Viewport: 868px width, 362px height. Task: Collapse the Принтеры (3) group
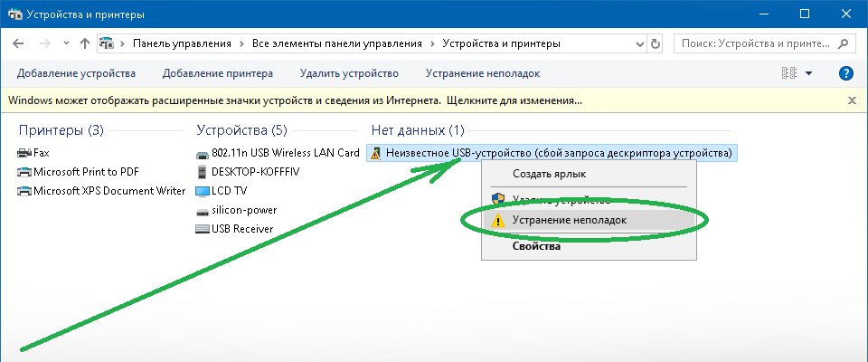tap(61, 130)
